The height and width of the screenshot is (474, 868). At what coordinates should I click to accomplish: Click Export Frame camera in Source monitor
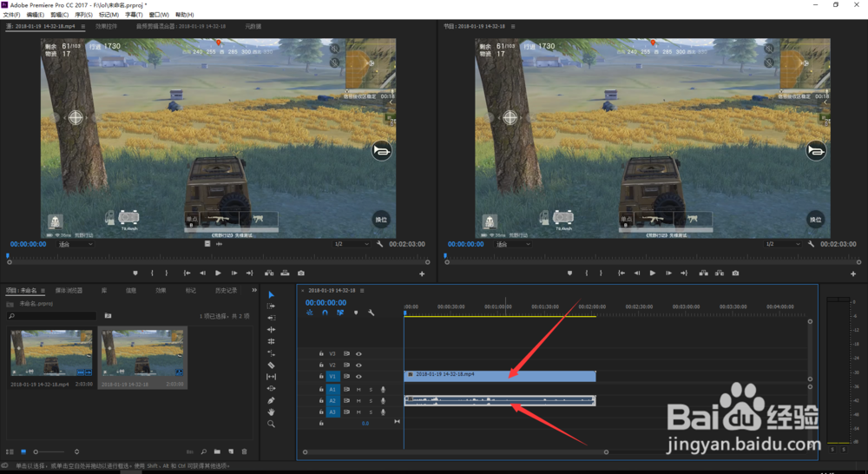tap(301, 273)
